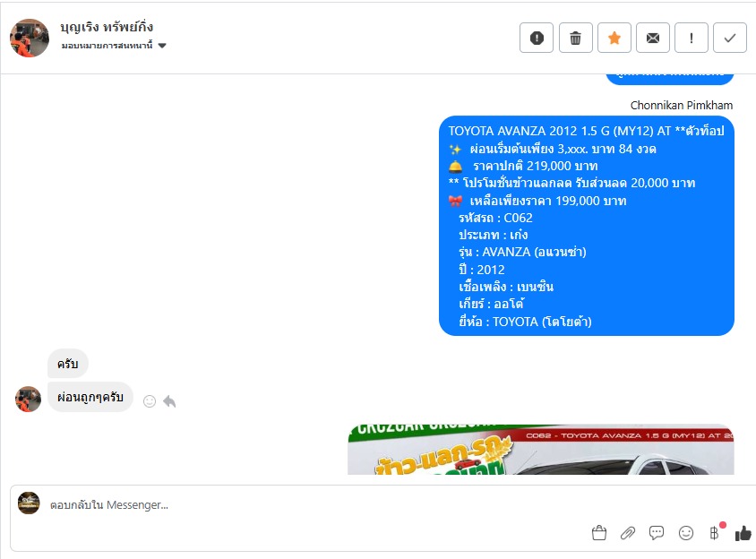Reply to the ผ่อนถูกๆครับ message arrow
The image size is (756, 559).
point(169,401)
